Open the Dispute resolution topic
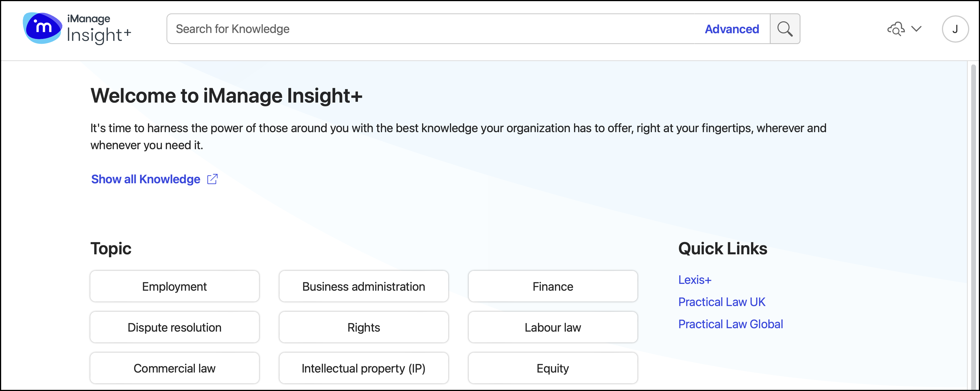 tap(175, 327)
